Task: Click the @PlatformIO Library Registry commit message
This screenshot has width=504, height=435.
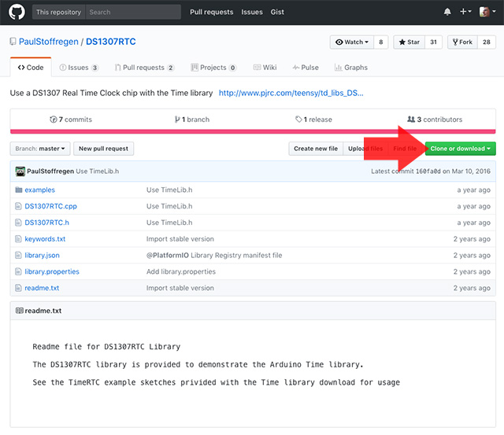Action: [x=214, y=255]
